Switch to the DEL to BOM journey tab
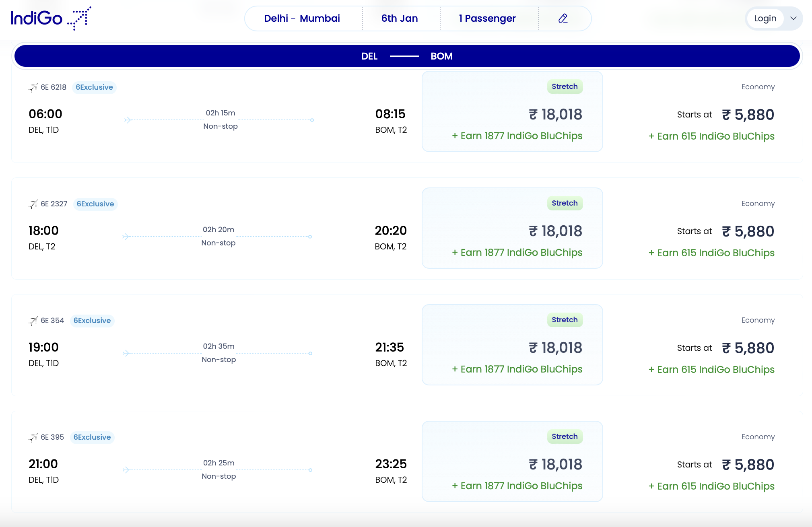Image resolution: width=812 pixels, height=527 pixels. tap(407, 56)
